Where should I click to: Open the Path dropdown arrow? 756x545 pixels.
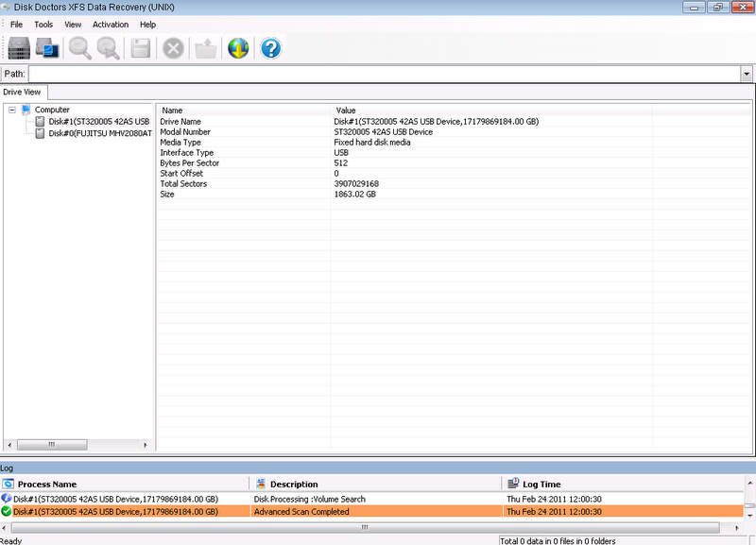click(747, 74)
